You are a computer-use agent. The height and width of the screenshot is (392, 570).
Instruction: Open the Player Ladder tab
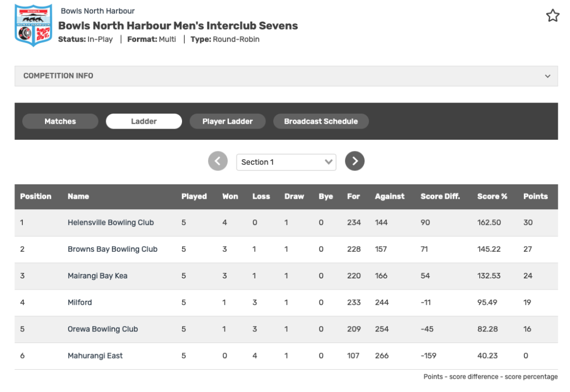[228, 121]
